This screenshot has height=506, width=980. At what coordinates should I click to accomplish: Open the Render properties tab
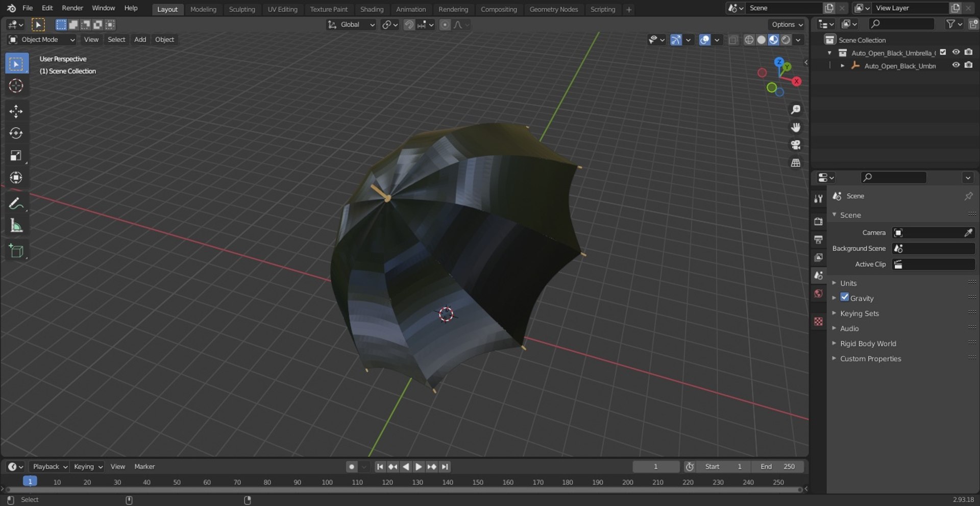tap(818, 221)
